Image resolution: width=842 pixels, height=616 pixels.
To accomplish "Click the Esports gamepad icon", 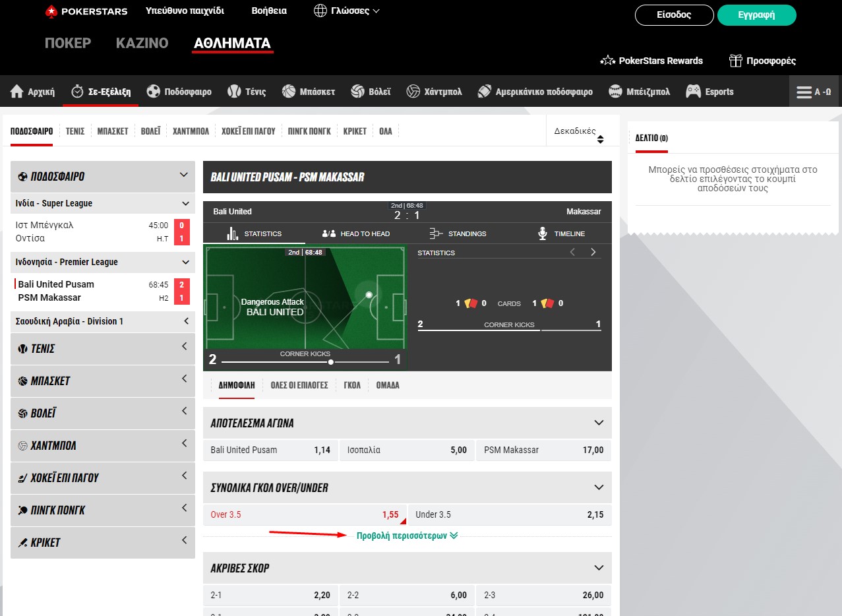I will point(693,92).
